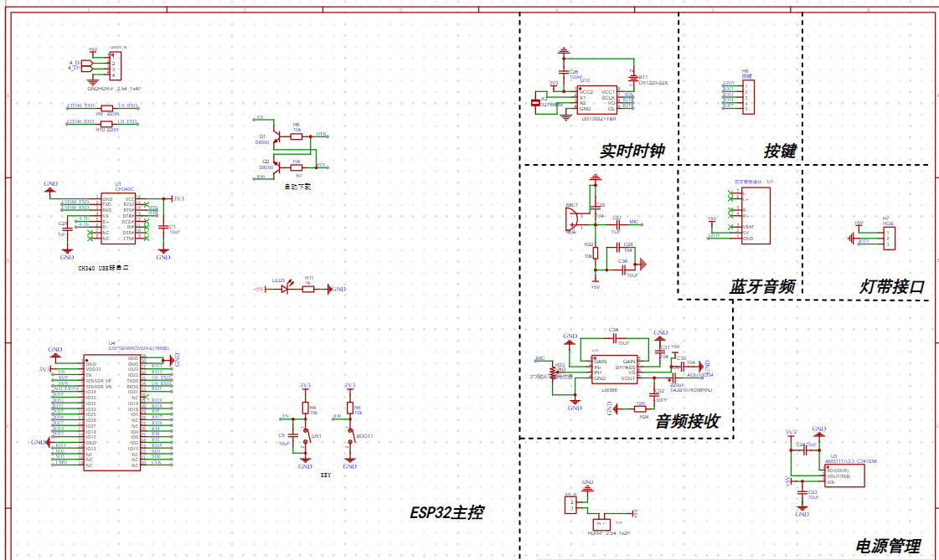Click the LED3 diode symbol
The image size is (939, 560).
[x=285, y=289]
